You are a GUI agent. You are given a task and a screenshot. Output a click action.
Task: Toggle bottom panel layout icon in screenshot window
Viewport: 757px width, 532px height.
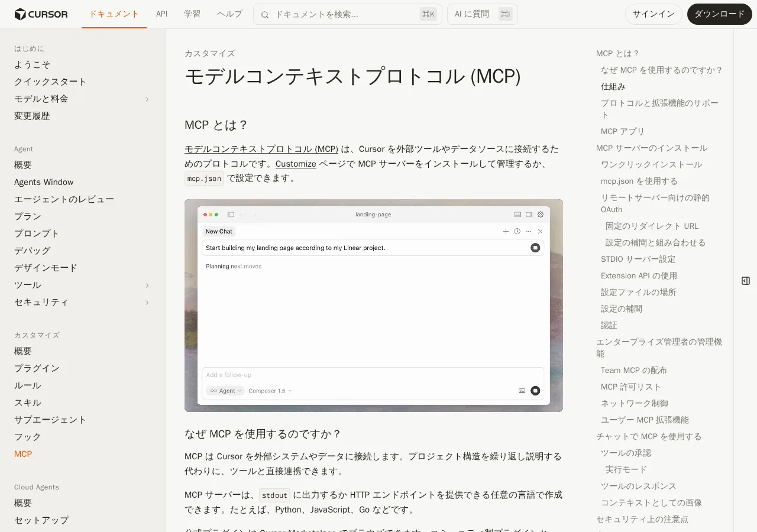click(x=517, y=215)
